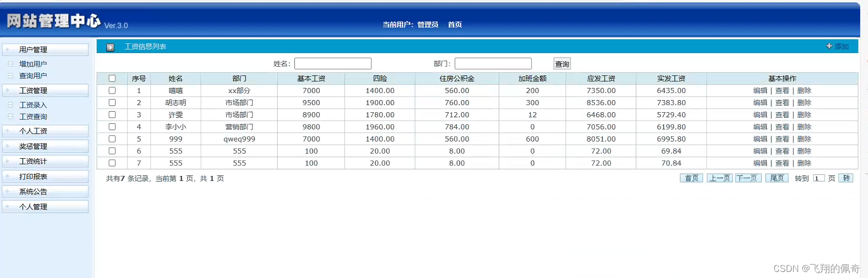Check the checkbox for row number 7
The height and width of the screenshot is (278, 868).
pyautogui.click(x=112, y=163)
